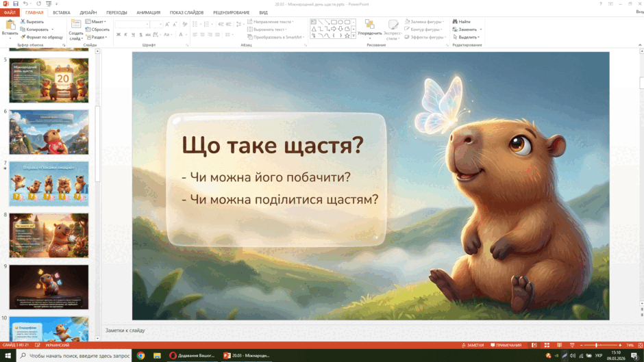
Task: Toggle text shadow S formatting
Action: 140,35
